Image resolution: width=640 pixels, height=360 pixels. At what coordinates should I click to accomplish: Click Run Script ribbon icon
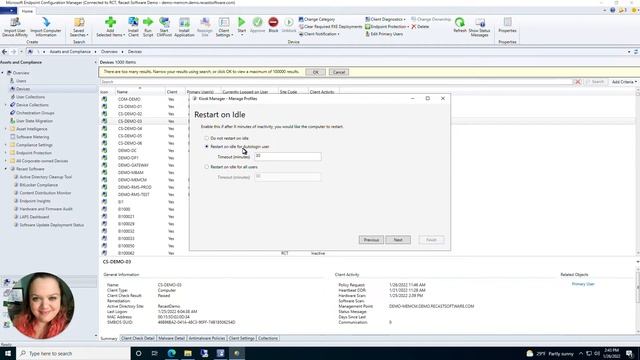(x=148, y=22)
